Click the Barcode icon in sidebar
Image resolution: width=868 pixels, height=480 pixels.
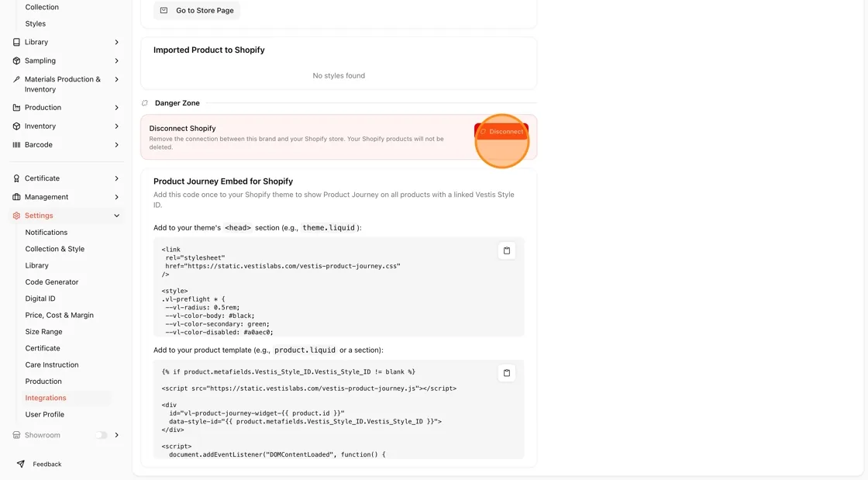[x=16, y=145]
